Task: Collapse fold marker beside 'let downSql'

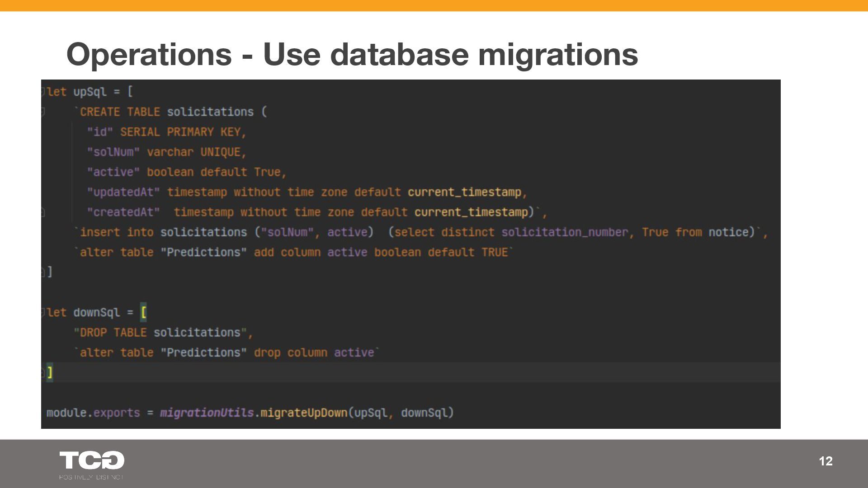Action: coord(43,312)
